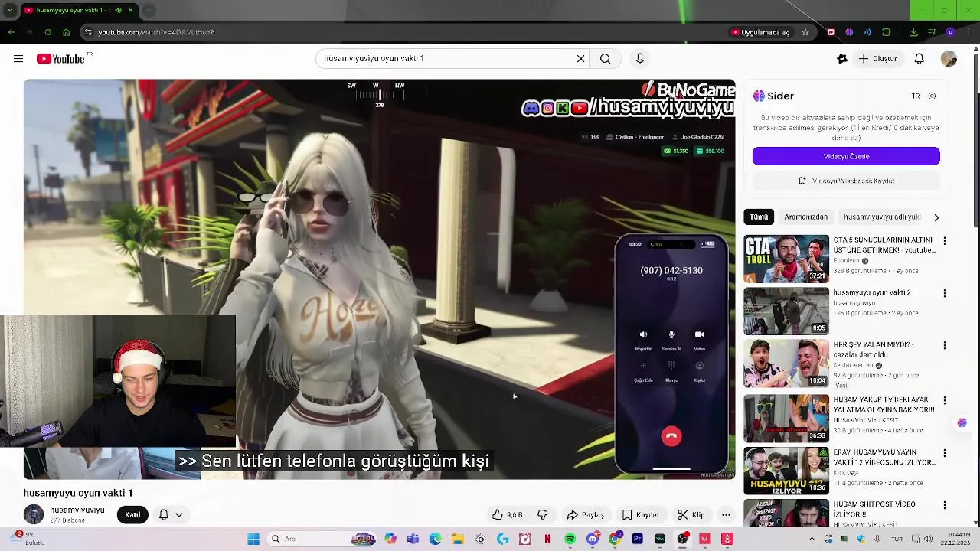The width and height of the screenshot is (980, 551).
Task: Open the browser home page button
Action: click(x=66, y=32)
